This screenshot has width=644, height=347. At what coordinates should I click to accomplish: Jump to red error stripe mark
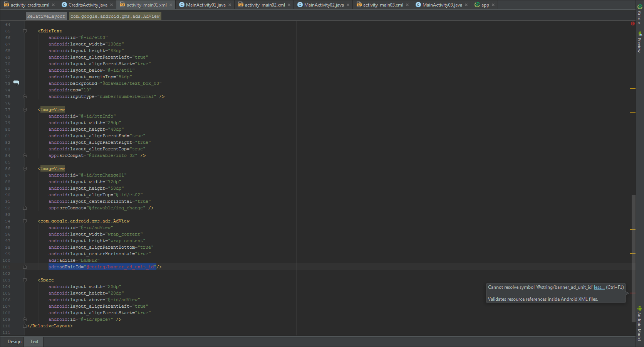[x=633, y=293]
